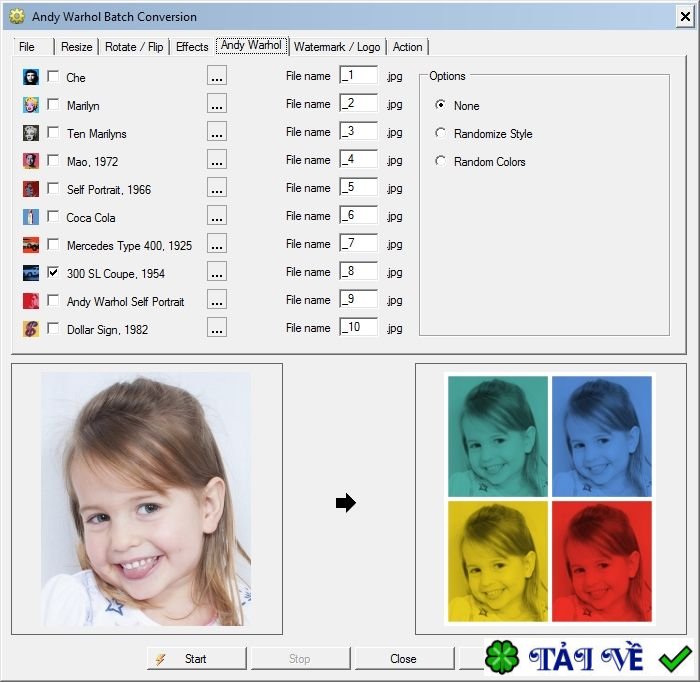
Task: Tick the Dollar Sign, 1982 checkbox
Action: coord(53,329)
